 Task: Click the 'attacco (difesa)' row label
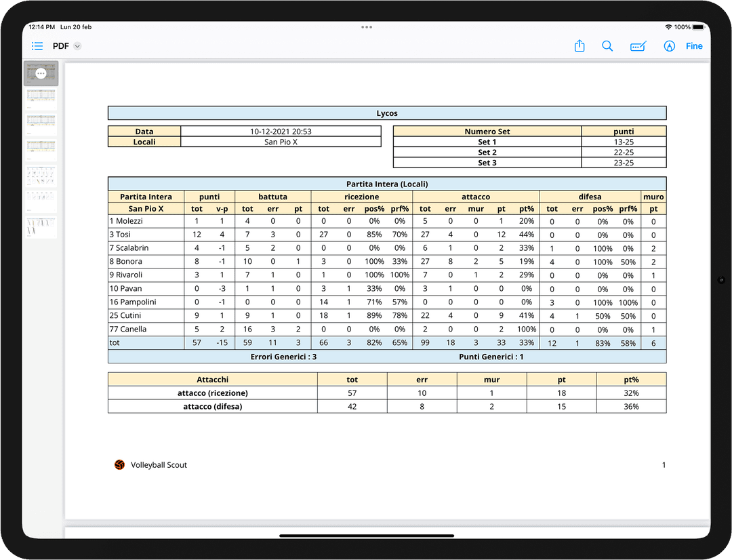pyautogui.click(x=212, y=407)
